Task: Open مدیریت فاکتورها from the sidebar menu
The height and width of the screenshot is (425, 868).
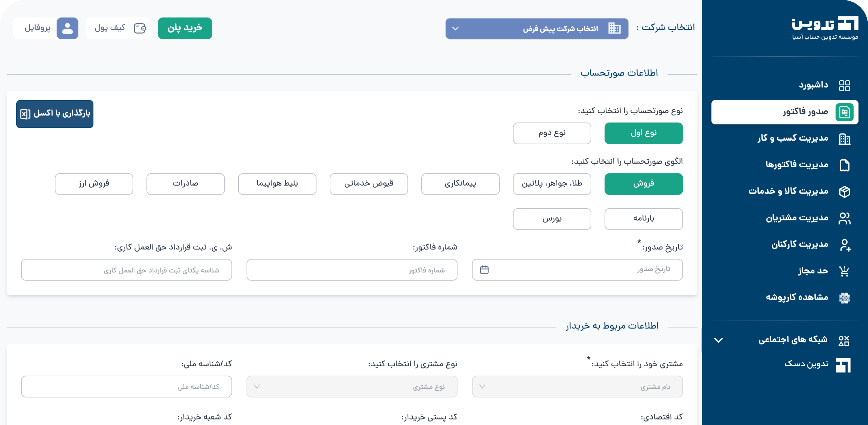Action: (x=796, y=165)
